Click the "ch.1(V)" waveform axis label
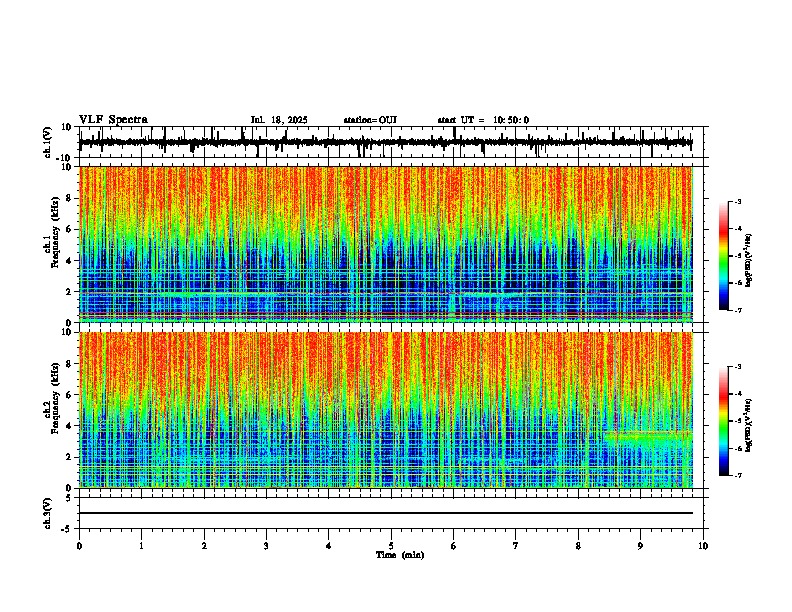Viewport: 792px width, 612px height. (48, 142)
